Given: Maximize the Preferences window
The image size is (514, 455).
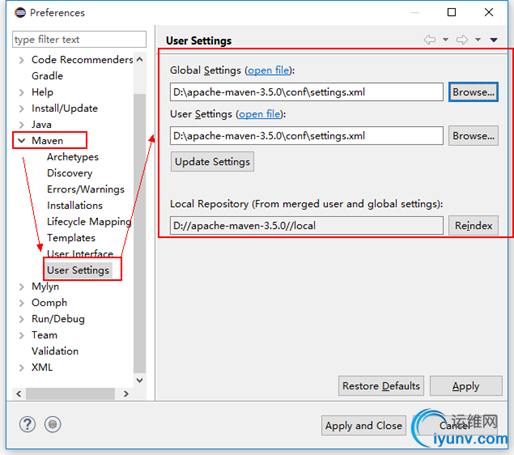Looking at the screenshot, I should point(451,13).
